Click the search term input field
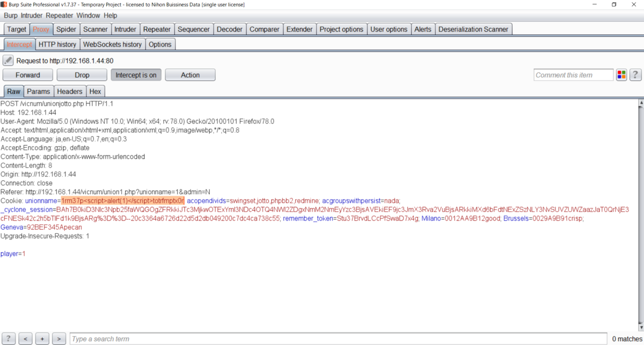644x345 pixels. click(x=339, y=339)
